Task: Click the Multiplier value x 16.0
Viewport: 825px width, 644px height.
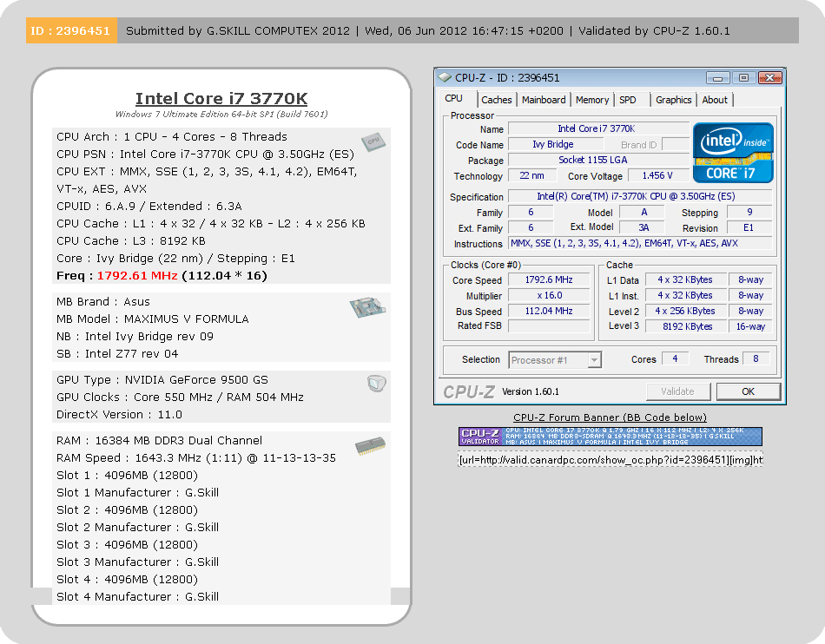Action: coord(549,295)
